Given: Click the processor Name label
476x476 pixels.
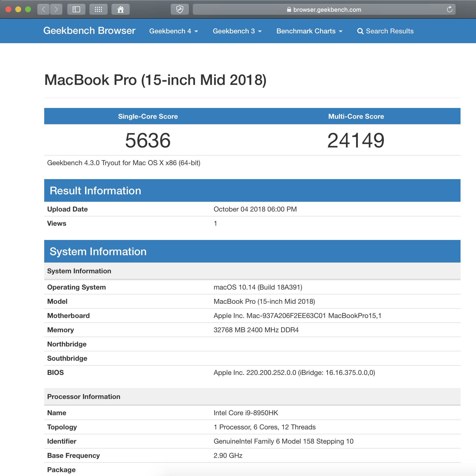Looking at the screenshot, I should coord(56,413).
